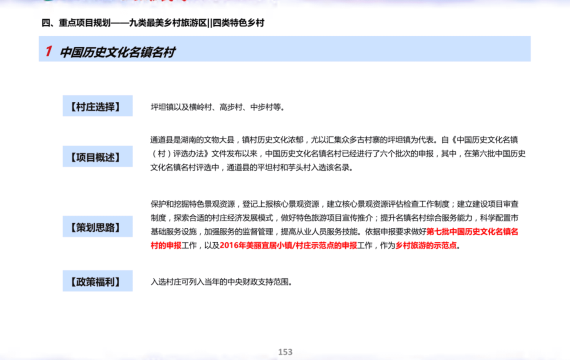Click the red number 1 in banner
The image size is (570, 360).
coord(49,51)
